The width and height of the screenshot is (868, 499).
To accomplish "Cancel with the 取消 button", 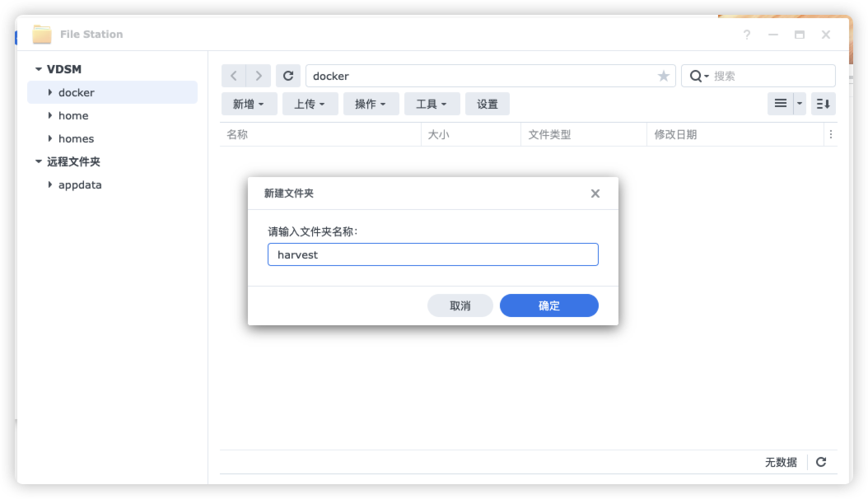I will (460, 305).
